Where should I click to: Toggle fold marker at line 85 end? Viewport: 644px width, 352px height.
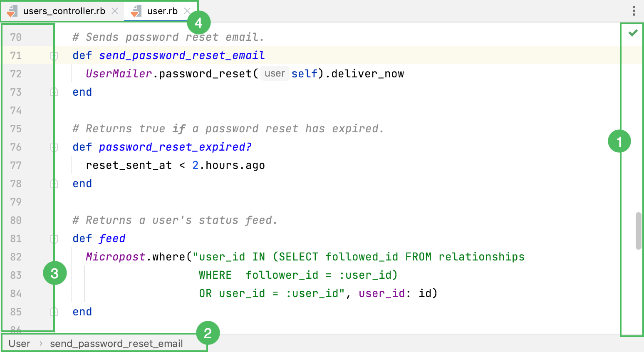pyautogui.click(x=54, y=312)
